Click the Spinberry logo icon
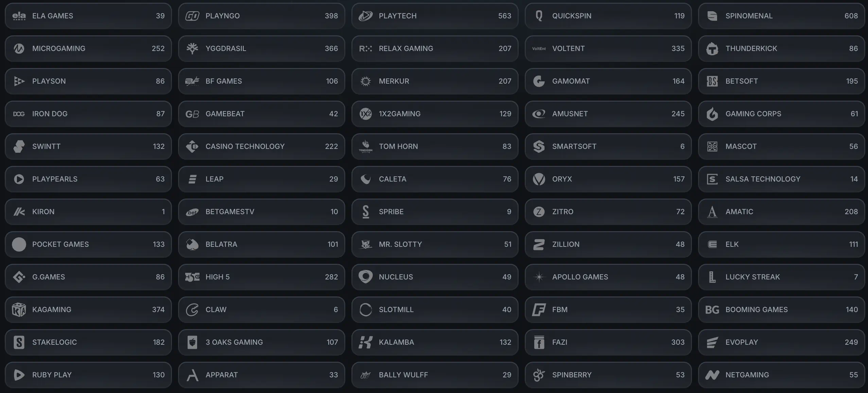 click(x=539, y=375)
